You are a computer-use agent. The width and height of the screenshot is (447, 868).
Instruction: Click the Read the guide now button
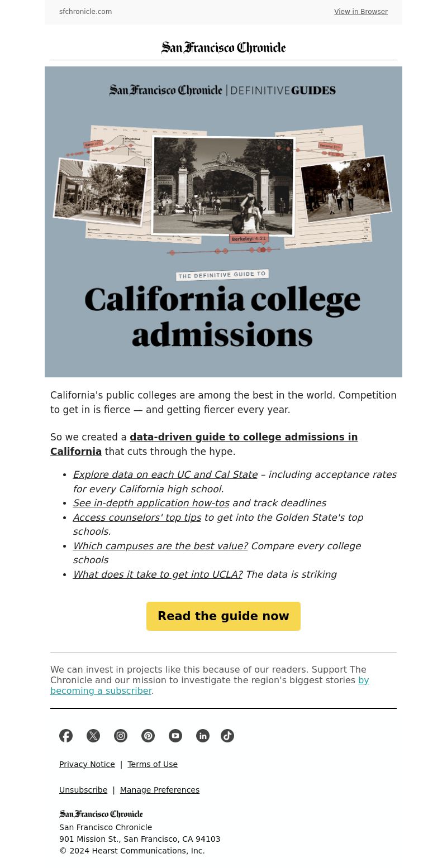click(x=223, y=616)
